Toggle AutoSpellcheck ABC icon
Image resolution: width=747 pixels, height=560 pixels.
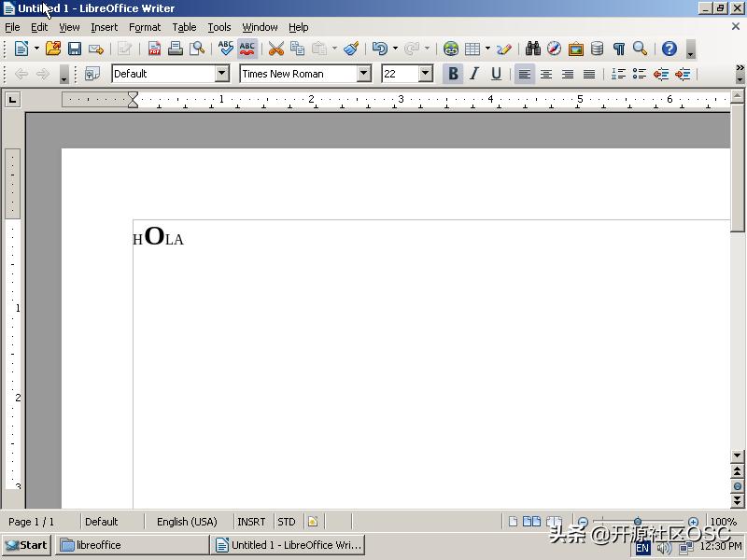[x=247, y=49]
